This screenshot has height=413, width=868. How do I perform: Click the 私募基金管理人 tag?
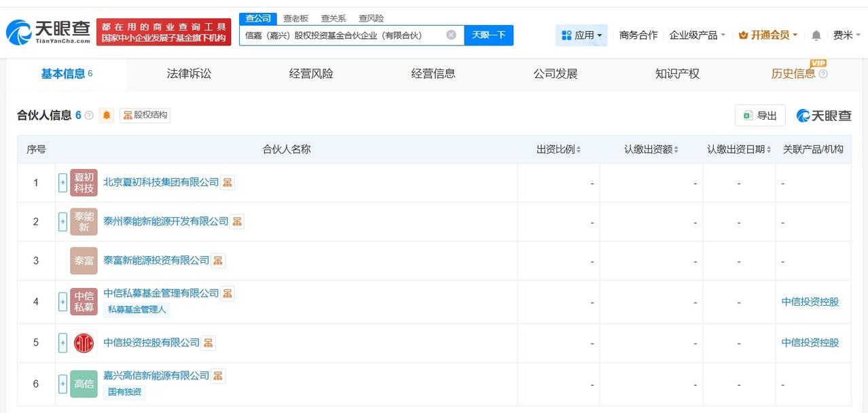click(137, 310)
